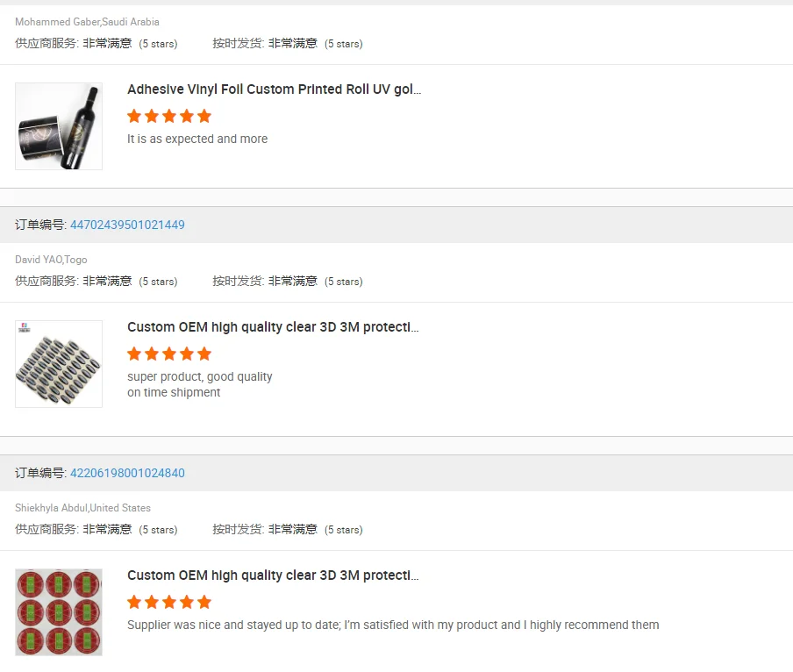Click last star above "super product" review
The height and width of the screenshot is (672, 793).
204,354
